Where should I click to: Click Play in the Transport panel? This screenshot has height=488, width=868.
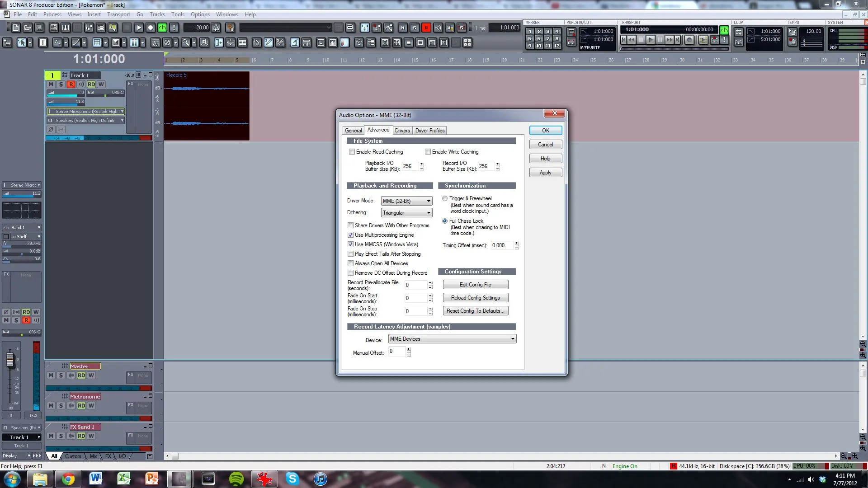pyautogui.click(x=651, y=40)
